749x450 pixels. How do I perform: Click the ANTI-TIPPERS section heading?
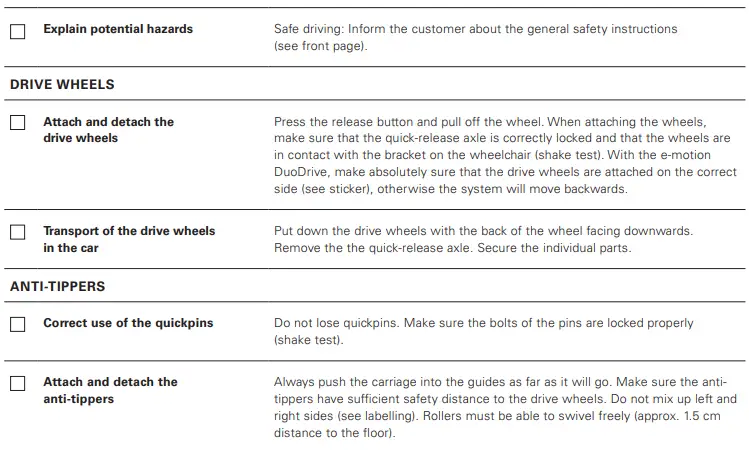(x=58, y=286)
